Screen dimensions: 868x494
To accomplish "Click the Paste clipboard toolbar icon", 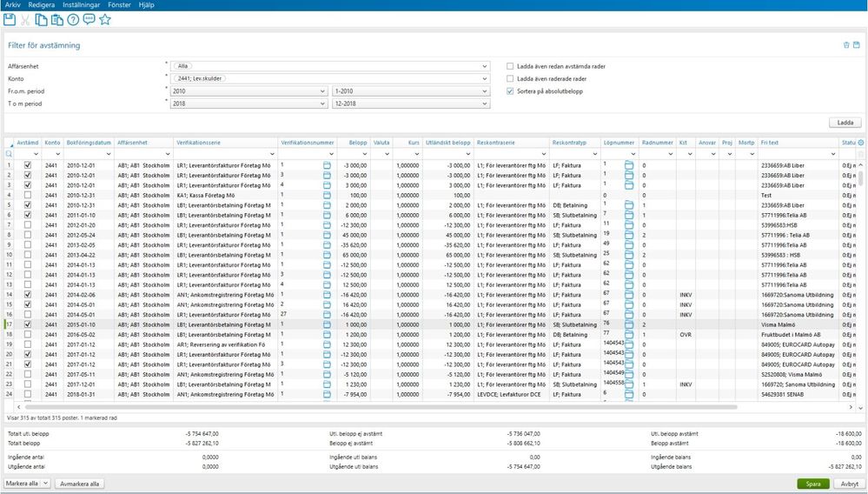I will (x=56, y=20).
